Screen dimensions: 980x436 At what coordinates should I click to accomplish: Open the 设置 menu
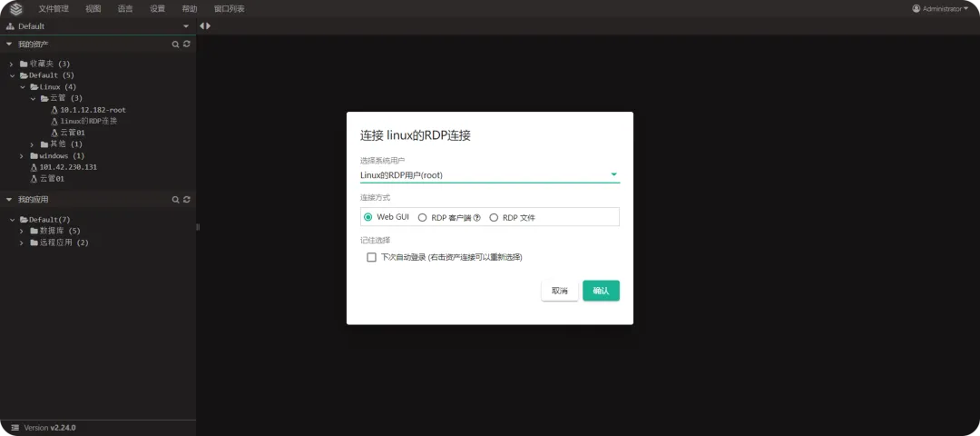(158, 9)
